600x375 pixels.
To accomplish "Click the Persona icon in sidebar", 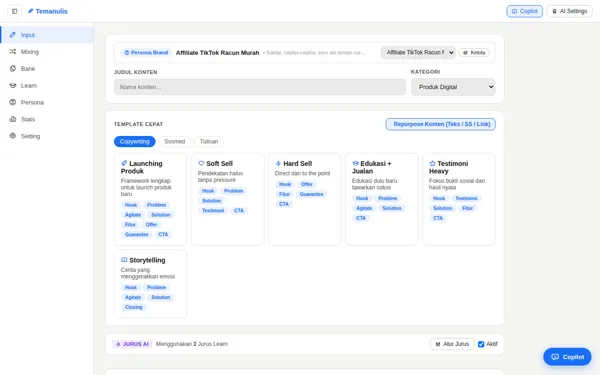I will (13, 102).
